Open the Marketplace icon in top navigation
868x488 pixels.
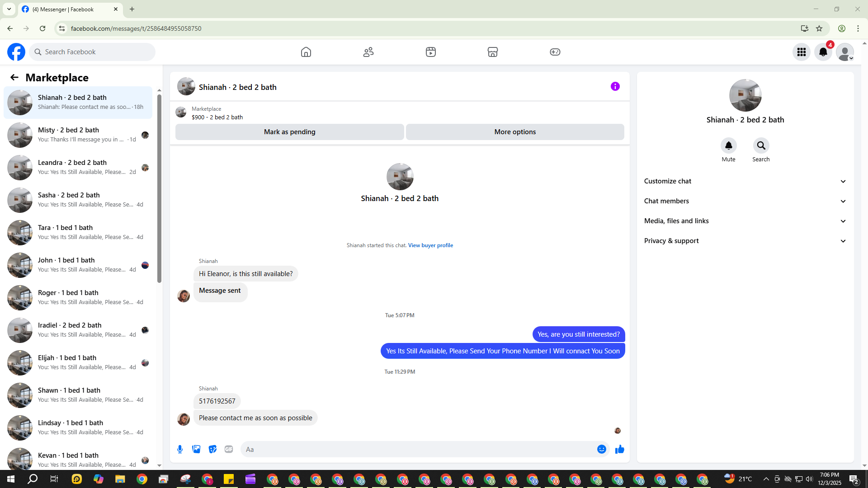(x=493, y=52)
